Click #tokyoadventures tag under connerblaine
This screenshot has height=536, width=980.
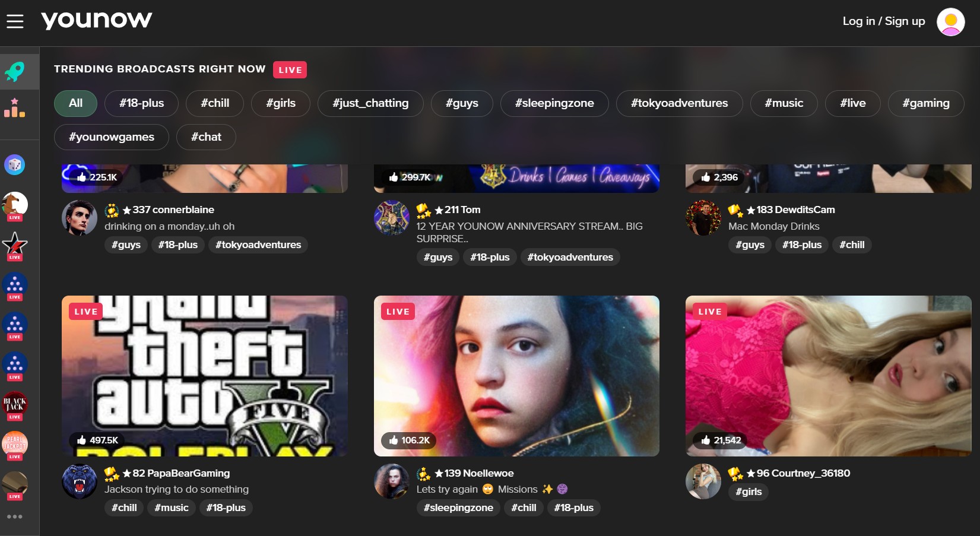coord(258,245)
